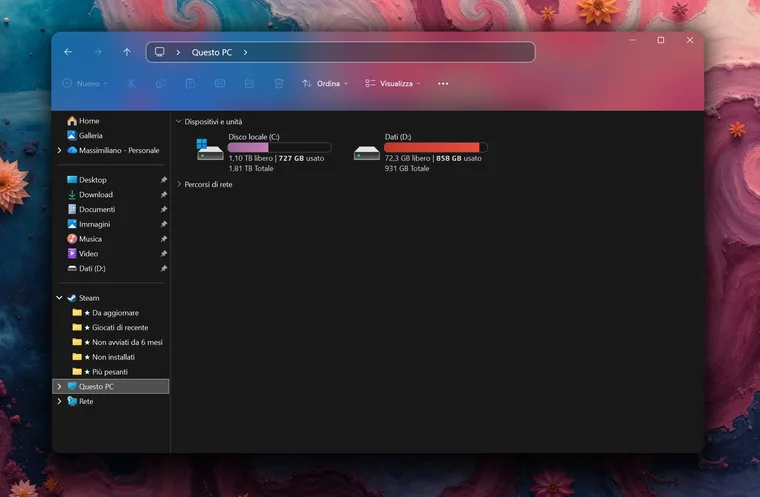Click the pin icon next to Video
This screenshot has height=497, width=760.
(164, 254)
